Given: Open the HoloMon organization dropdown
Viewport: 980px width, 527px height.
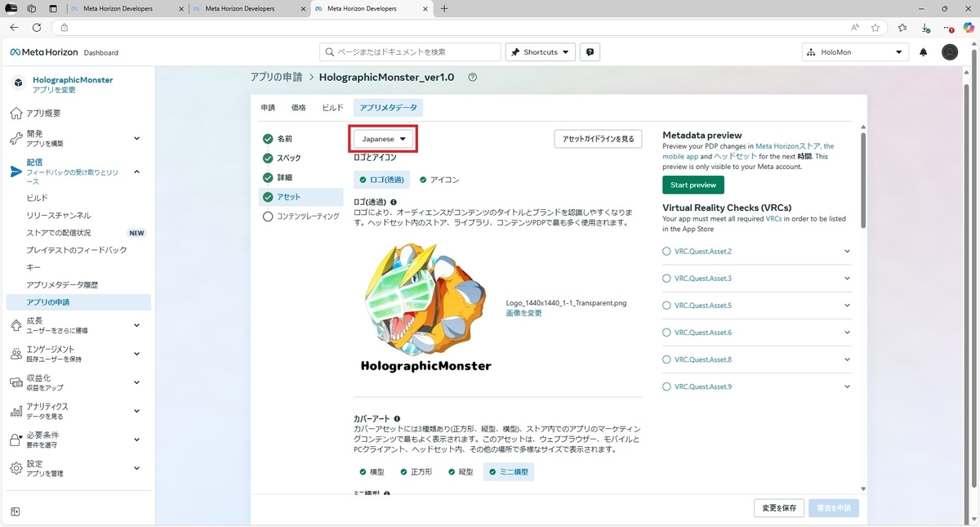Looking at the screenshot, I should coord(855,52).
